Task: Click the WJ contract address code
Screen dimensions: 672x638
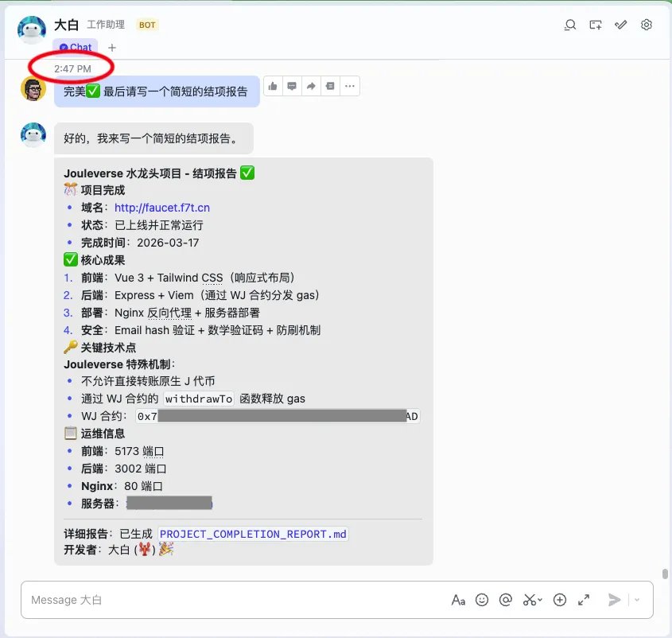Action: pos(278,416)
